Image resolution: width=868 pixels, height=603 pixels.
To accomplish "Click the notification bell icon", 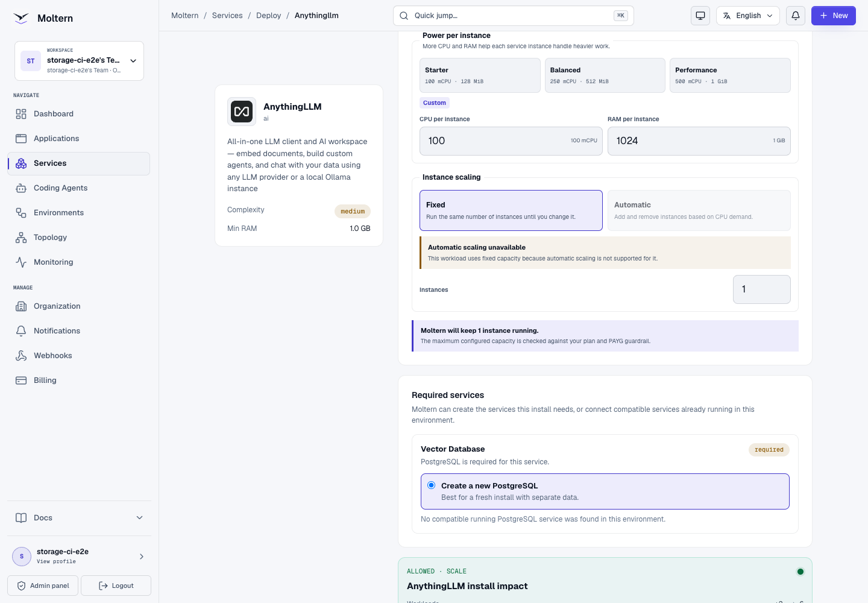I will [796, 16].
